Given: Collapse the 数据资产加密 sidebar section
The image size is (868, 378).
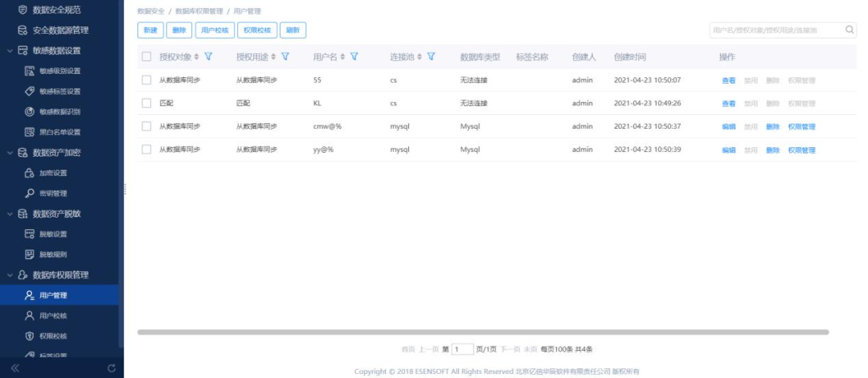Looking at the screenshot, I should tap(10, 153).
